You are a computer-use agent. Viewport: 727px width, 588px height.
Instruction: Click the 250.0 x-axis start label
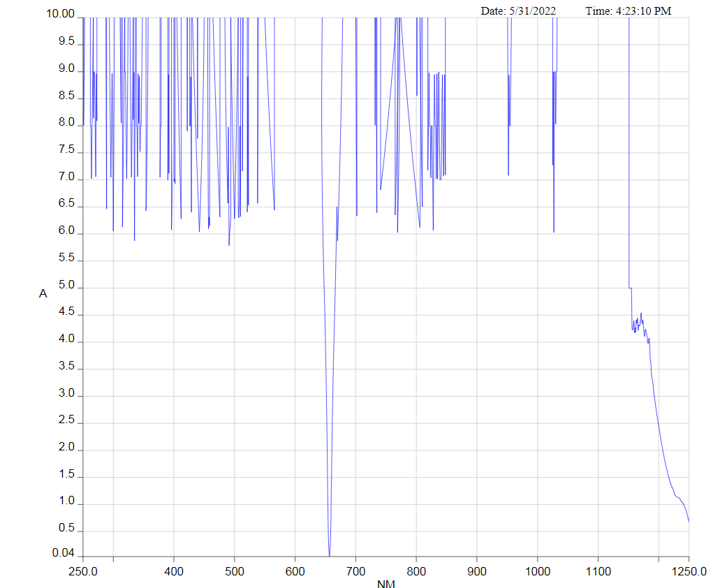pos(83,571)
